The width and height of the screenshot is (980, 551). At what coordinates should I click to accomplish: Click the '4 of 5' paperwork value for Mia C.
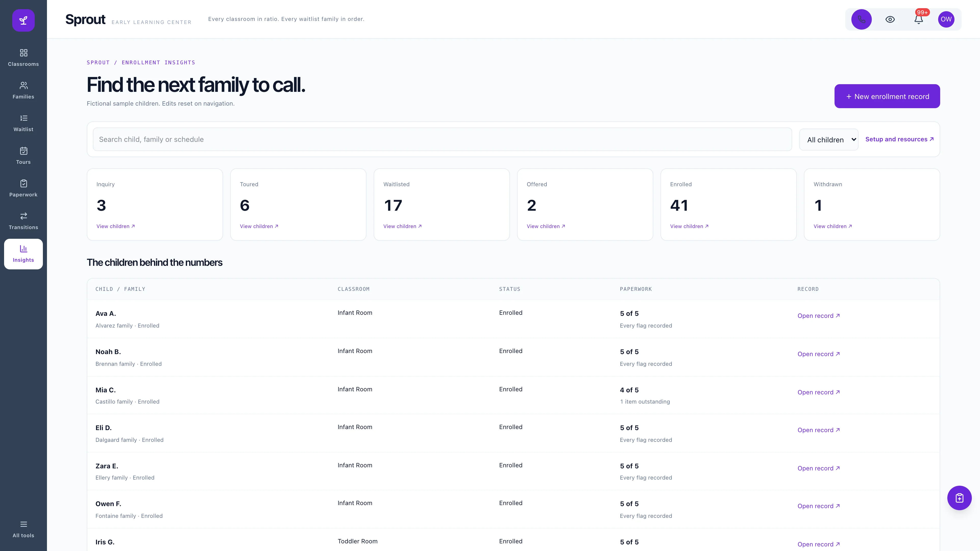[x=629, y=390]
